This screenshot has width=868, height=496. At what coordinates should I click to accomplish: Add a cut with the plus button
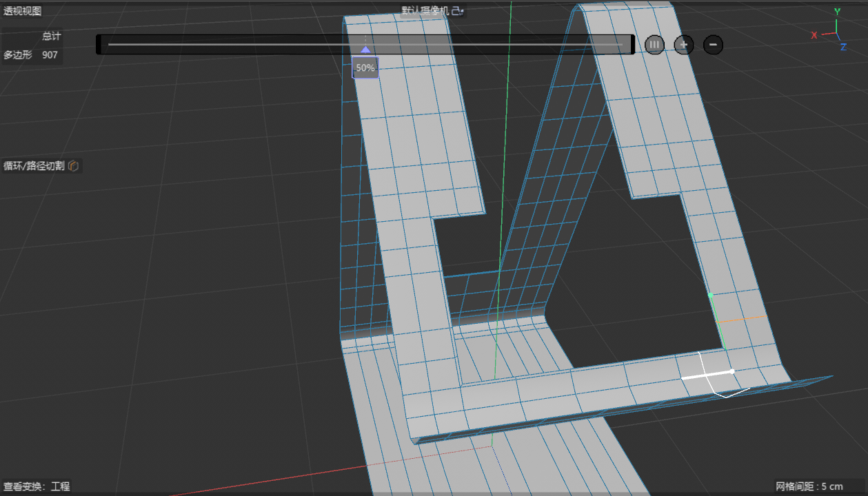coord(683,45)
